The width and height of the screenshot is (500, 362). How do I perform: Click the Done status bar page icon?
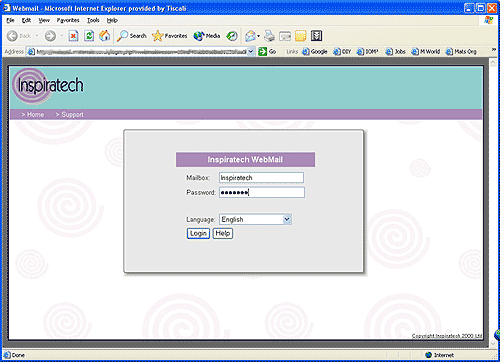coord(7,355)
